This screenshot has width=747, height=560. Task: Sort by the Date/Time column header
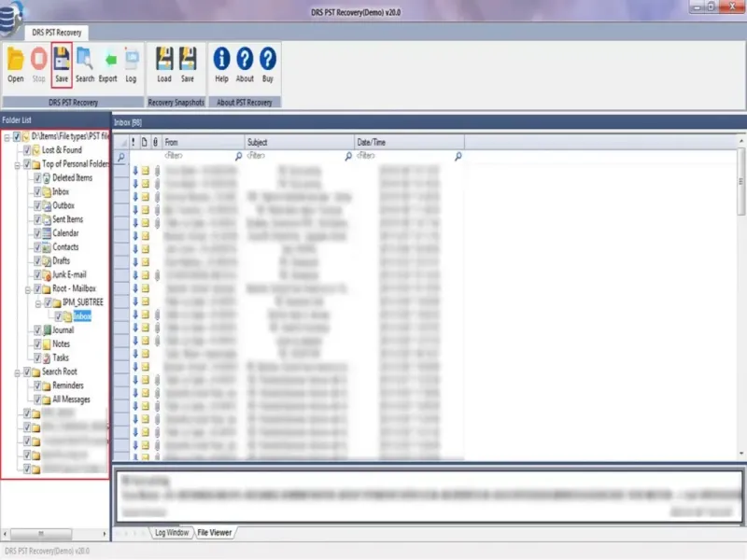(x=409, y=142)
